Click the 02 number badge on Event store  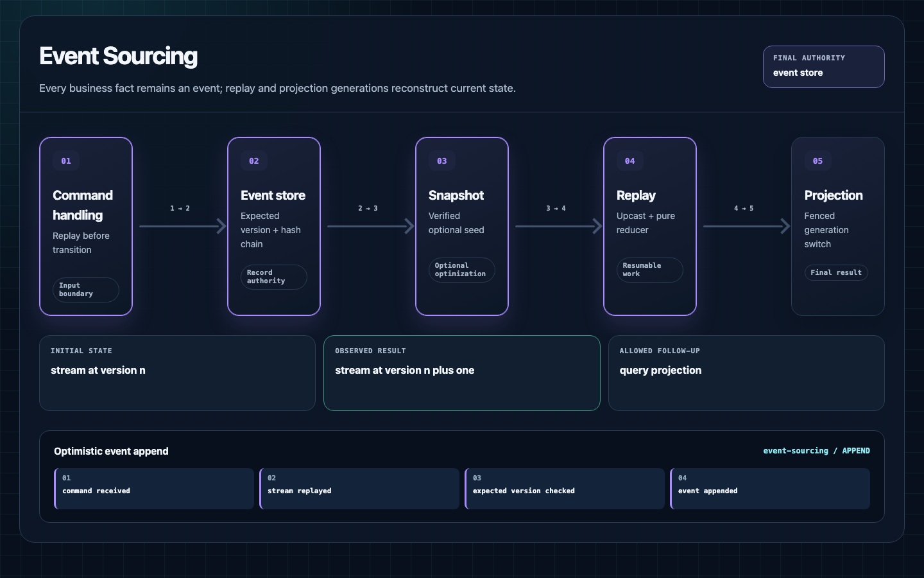tap(254, 161)
